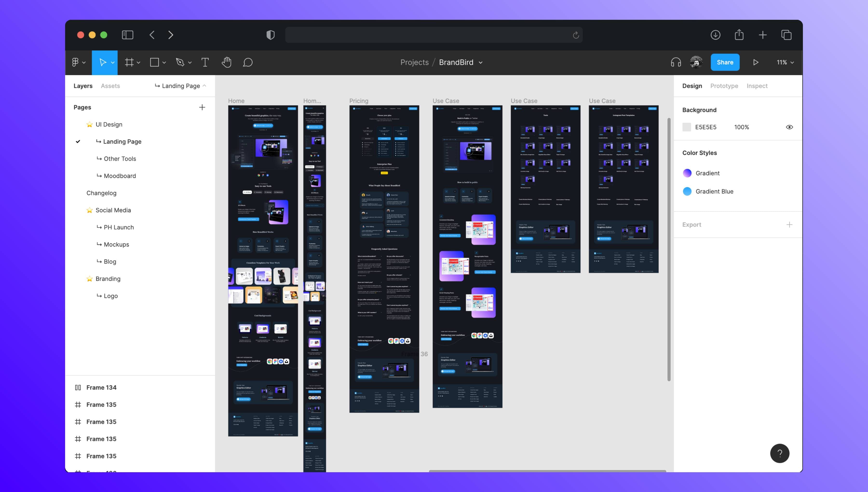
Task: Open the Mockups page
Action: 116,245
